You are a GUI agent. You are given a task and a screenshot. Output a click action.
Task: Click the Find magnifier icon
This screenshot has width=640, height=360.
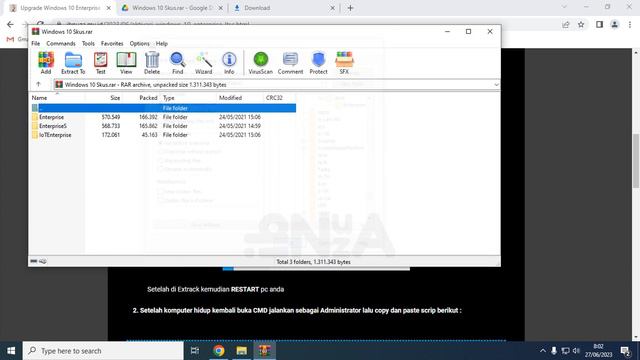178,62
